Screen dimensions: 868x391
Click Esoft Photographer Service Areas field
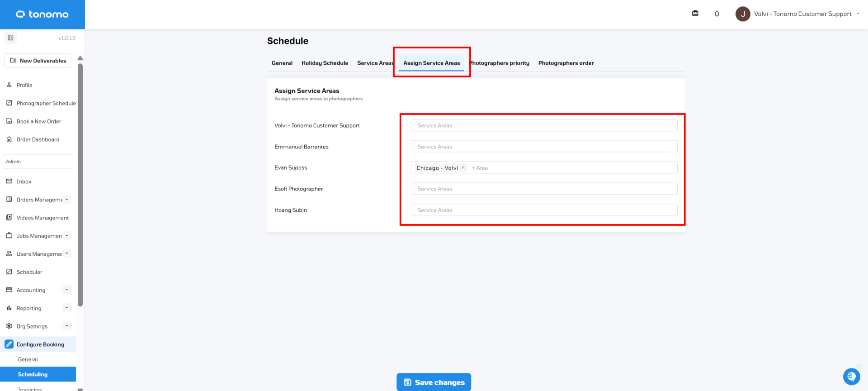[x=544, y=189]
